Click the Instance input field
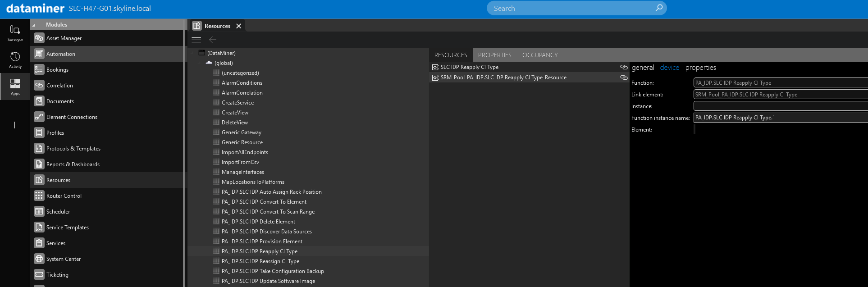This screenshot has width=868, height=287. pos(780,106)
